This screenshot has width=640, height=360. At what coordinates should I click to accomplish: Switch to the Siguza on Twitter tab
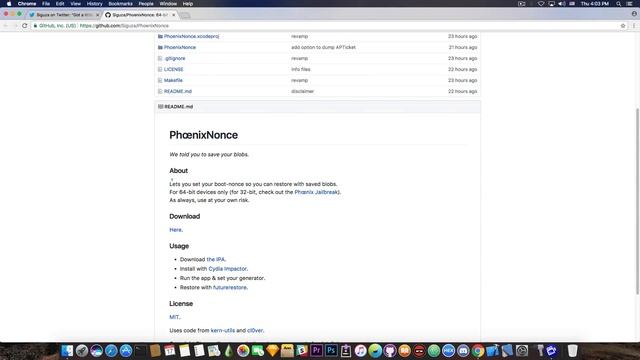(x=64, y=15)
